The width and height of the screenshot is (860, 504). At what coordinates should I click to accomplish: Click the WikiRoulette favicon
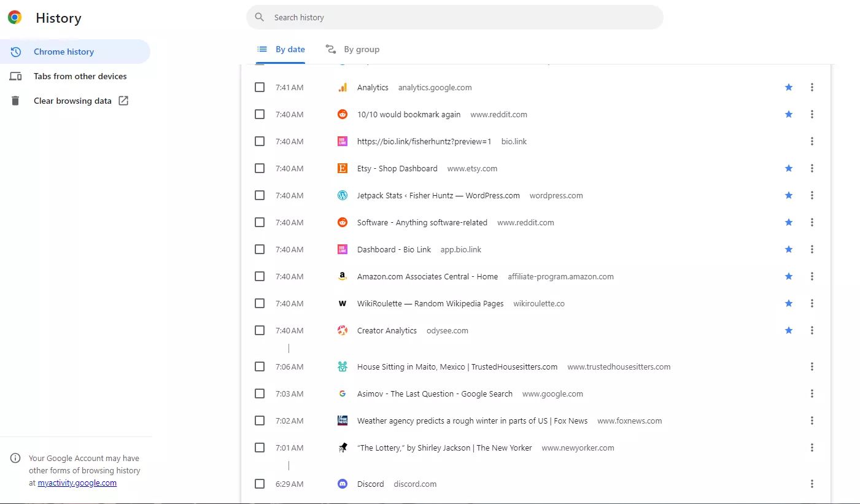click(x=343, y=303)
